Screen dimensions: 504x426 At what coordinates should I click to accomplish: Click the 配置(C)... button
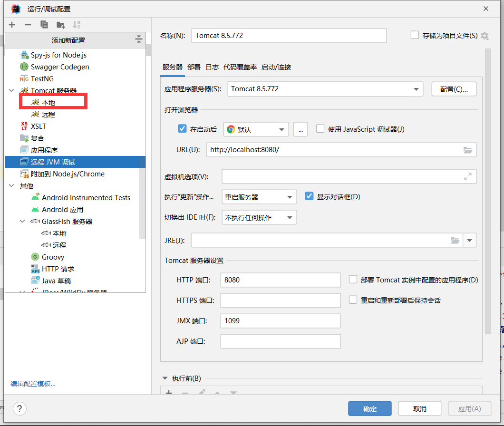tap(454, 89)
